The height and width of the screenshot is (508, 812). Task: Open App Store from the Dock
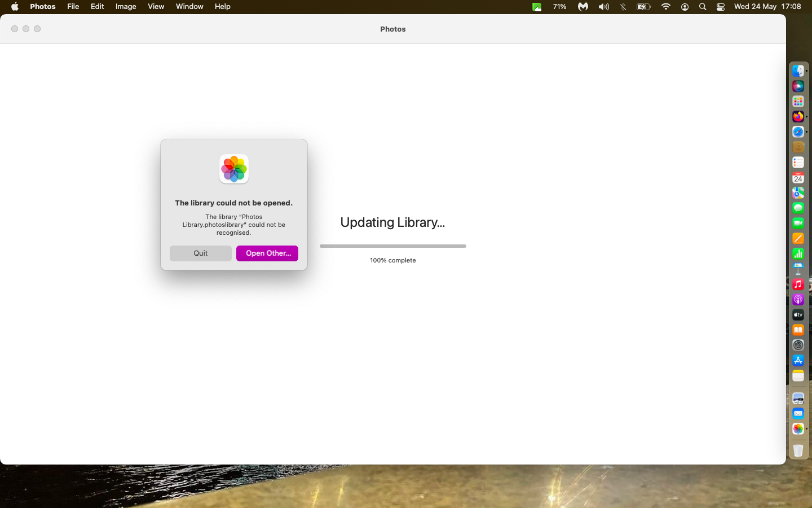point(798,360)
